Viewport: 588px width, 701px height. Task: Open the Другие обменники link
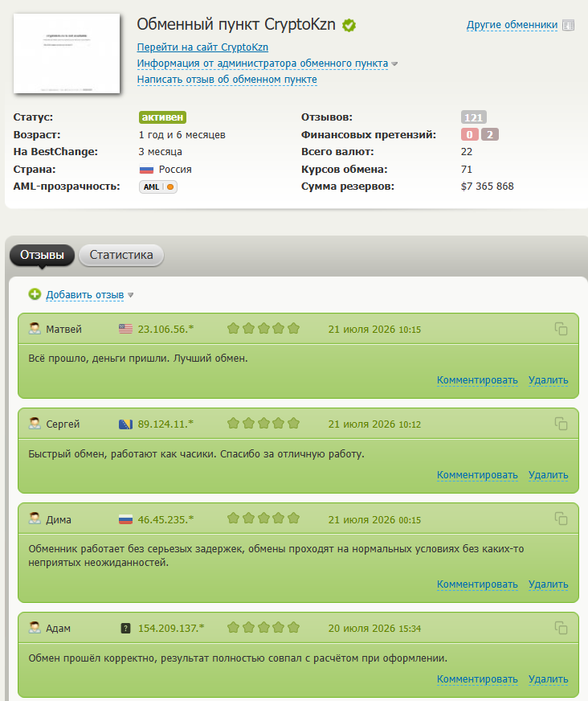[512, 25]
